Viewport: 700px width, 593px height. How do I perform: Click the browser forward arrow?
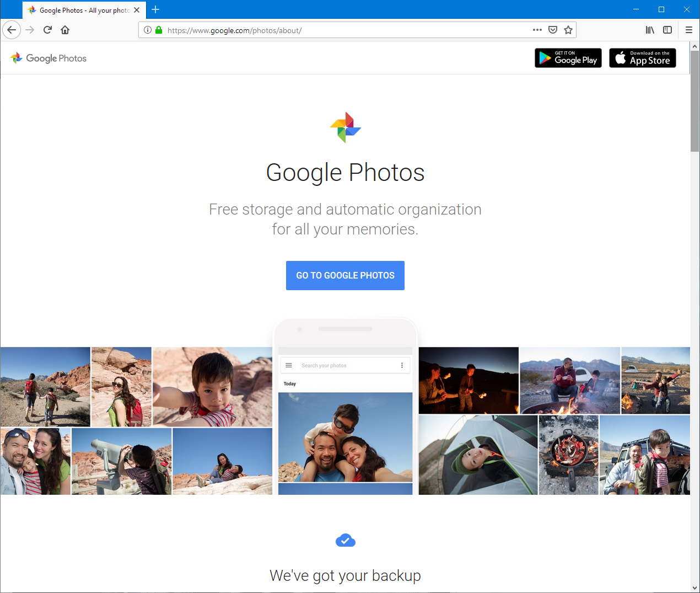pyautogui.click(x=30, y=30)
